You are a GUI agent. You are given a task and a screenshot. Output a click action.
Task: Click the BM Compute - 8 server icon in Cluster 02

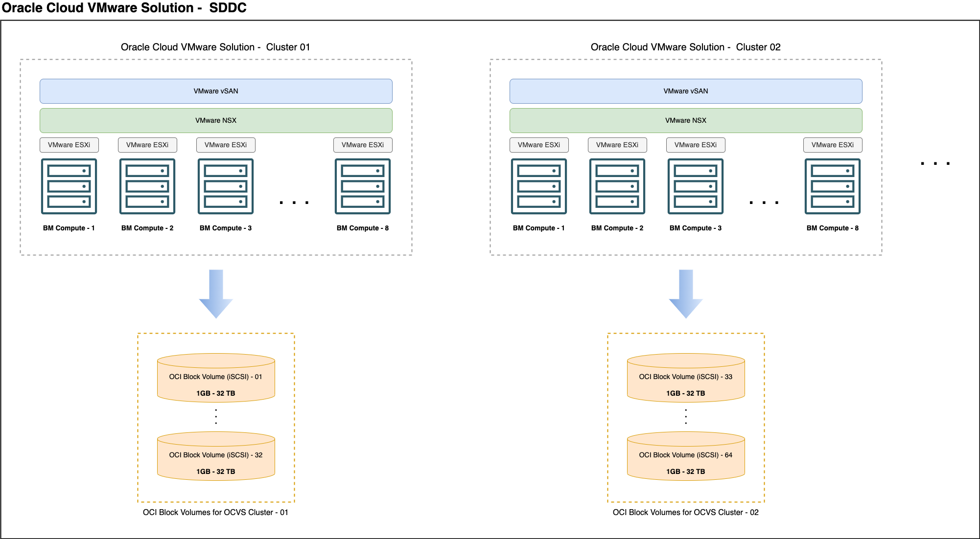(832, 186)
